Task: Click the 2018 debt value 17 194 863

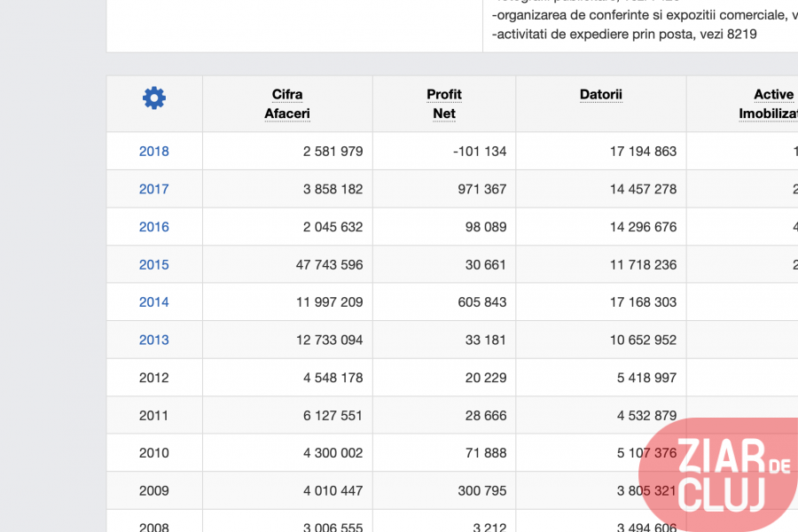Action: [x=643, y=152]
